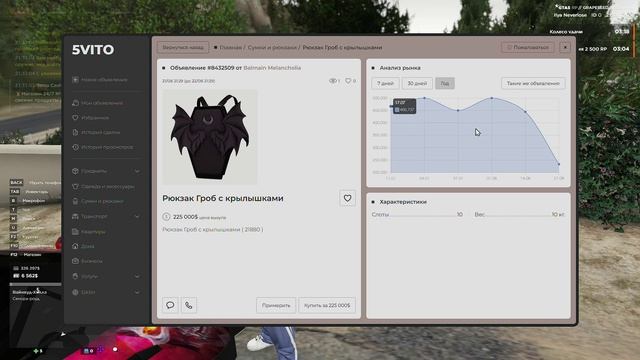Click the Анализ рынка heading
The width and height of the screenshot is (640, 360).
tap(400, 68)
